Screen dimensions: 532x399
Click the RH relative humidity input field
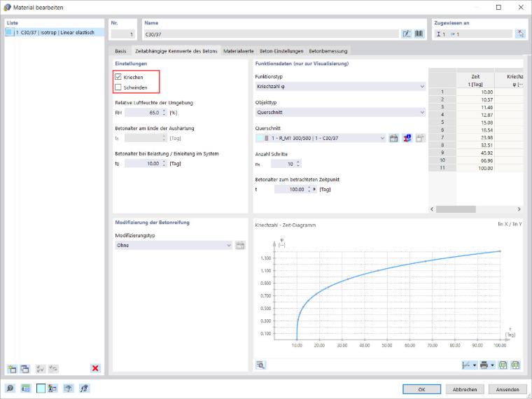tap(146, 113)
